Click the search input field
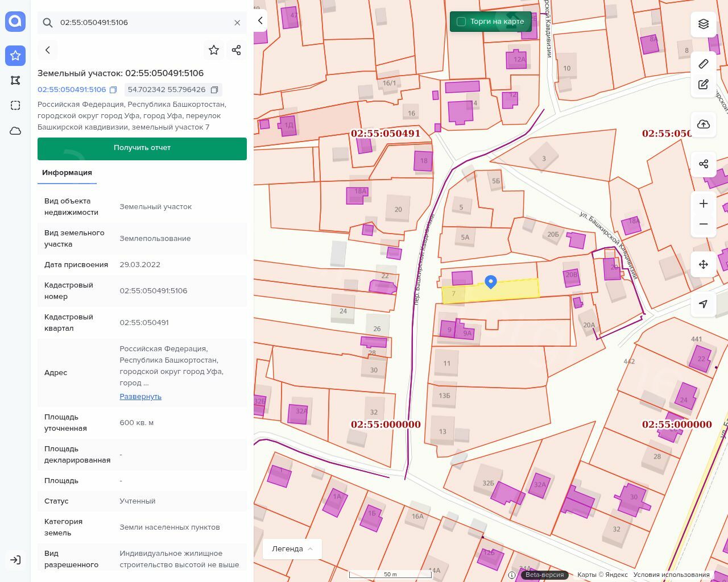728x582 pixels. [142, 23]
